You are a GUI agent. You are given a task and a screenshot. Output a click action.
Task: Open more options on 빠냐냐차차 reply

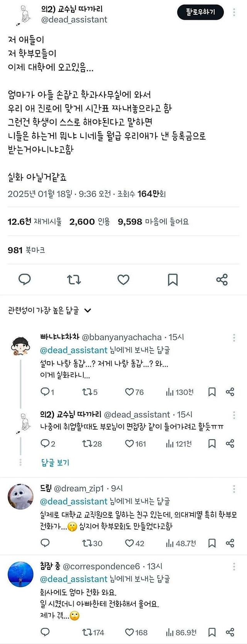(x=234, y=338)
